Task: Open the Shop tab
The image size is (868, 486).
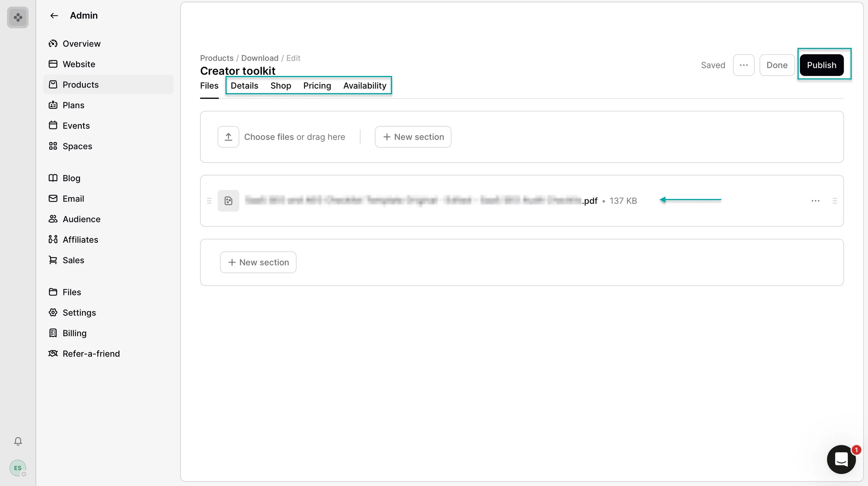Action: [281, 86]
